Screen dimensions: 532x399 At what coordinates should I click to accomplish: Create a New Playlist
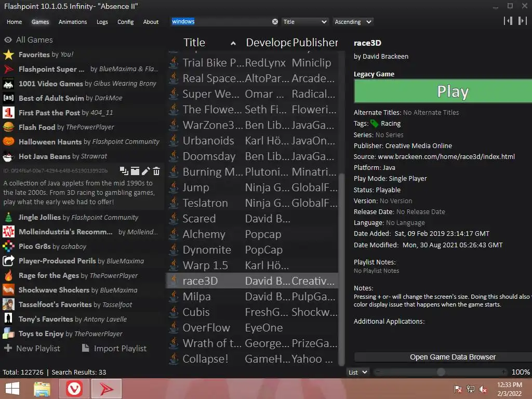point(32,349)
